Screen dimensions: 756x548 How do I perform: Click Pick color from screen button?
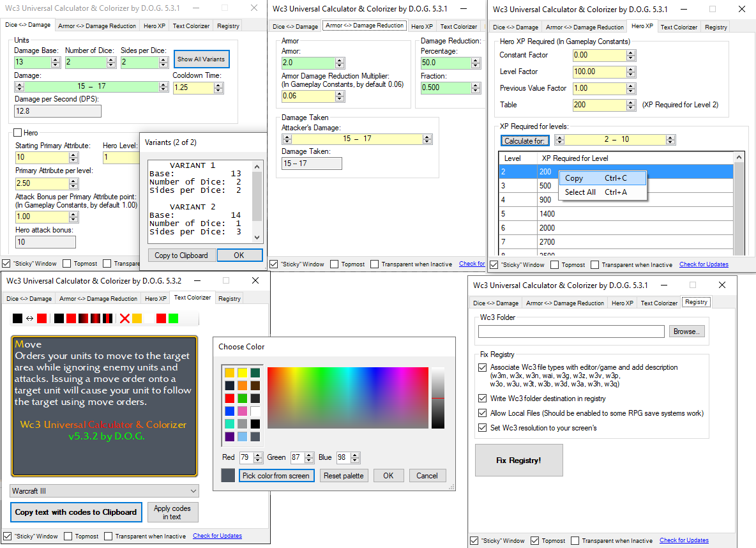276,476
